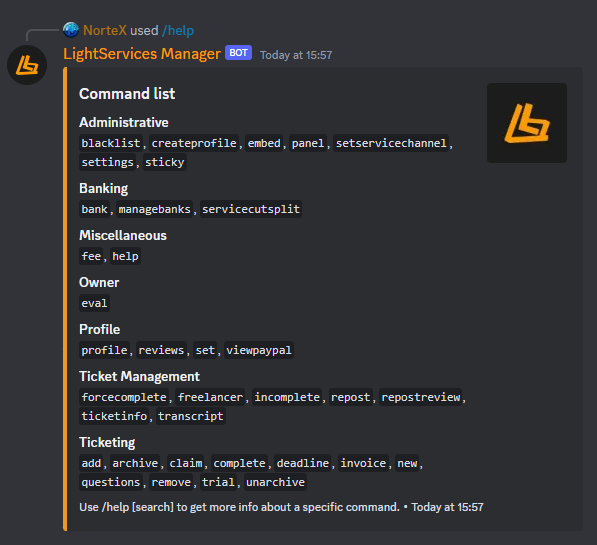Click the purple BOT badge
The image size is (597, 545).
click(x=238, y=53)
